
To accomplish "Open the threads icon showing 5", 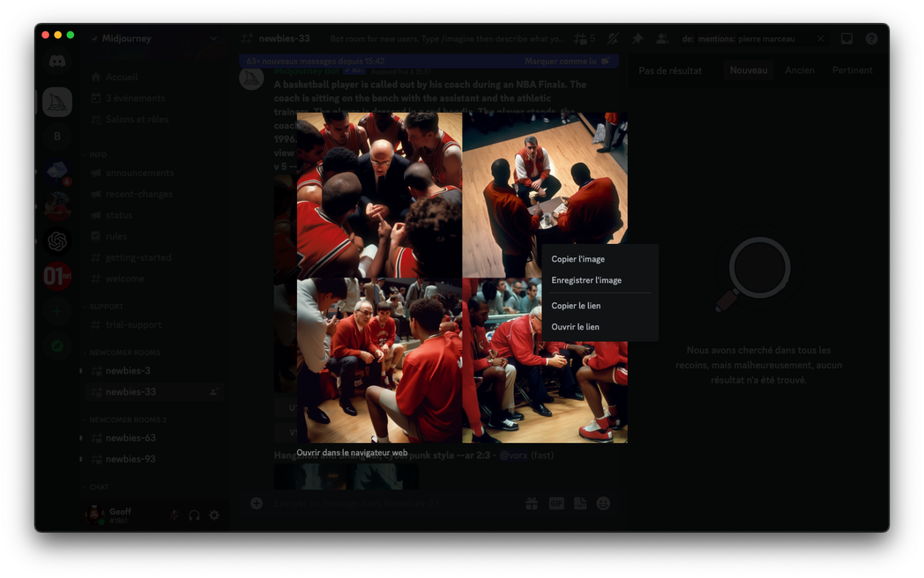I will [584, 39].
